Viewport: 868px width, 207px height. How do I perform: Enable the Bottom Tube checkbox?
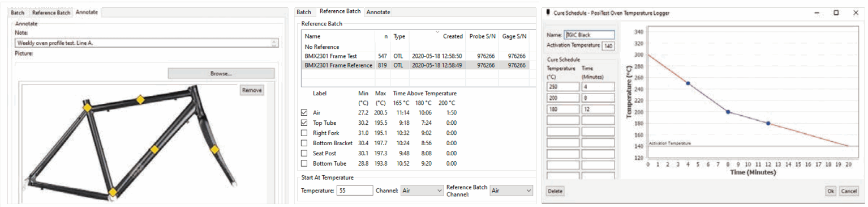coord(304,163)
